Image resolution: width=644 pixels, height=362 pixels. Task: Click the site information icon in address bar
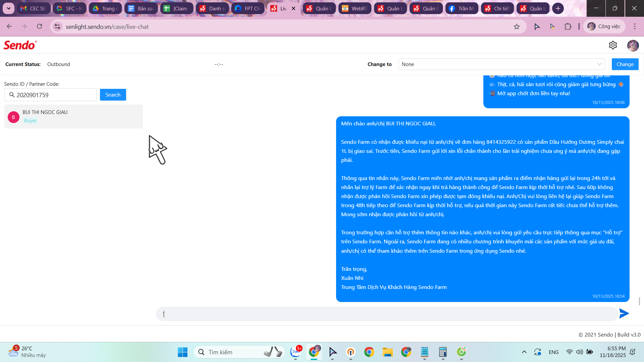tap(58, 26)
